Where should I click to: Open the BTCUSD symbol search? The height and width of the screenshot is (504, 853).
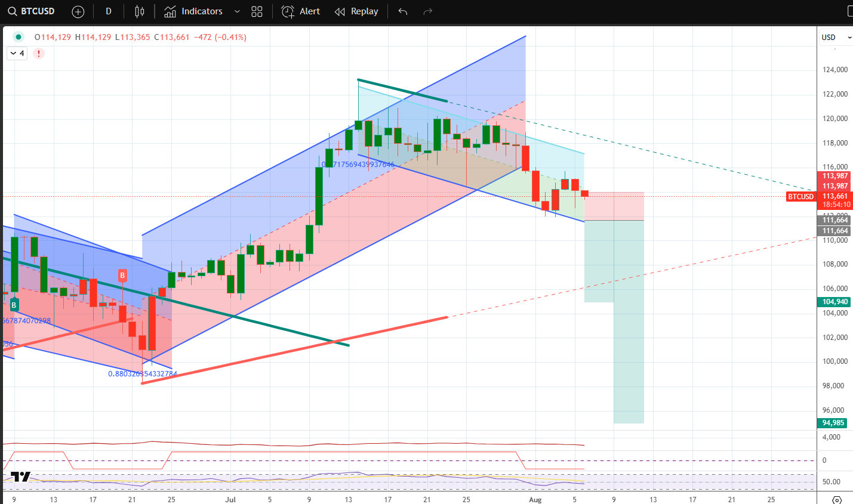[x=31, y=11]
